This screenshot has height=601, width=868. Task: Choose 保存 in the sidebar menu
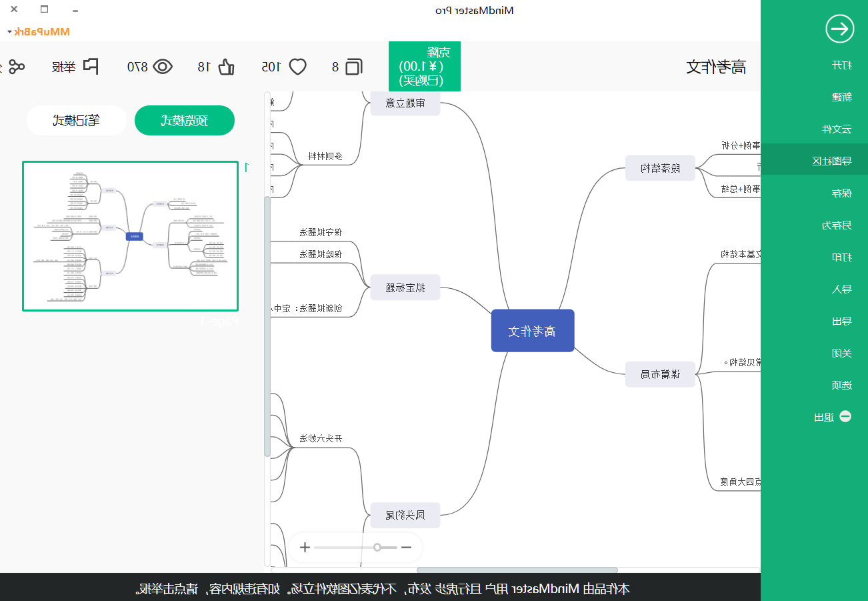tap(842, 193)
